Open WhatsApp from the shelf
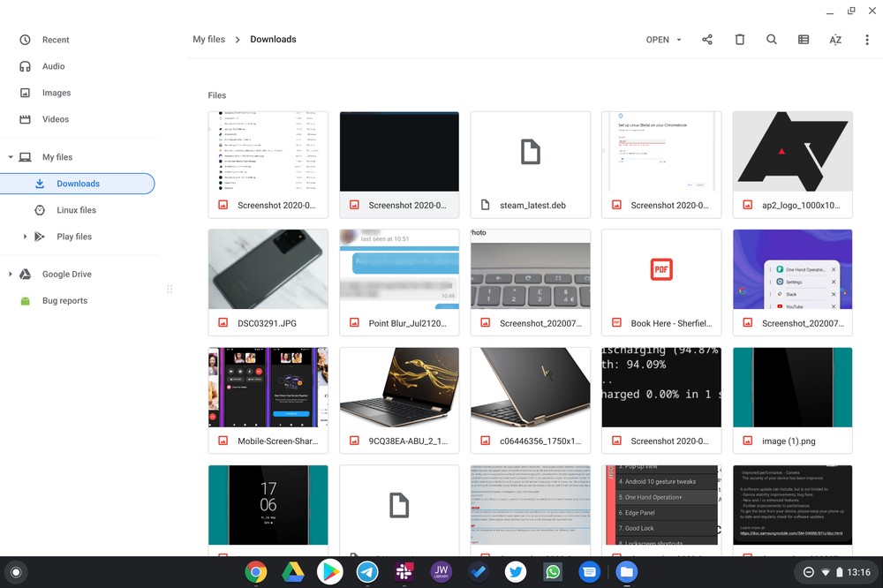Viewport: 883px width, 588px height. 553,572
